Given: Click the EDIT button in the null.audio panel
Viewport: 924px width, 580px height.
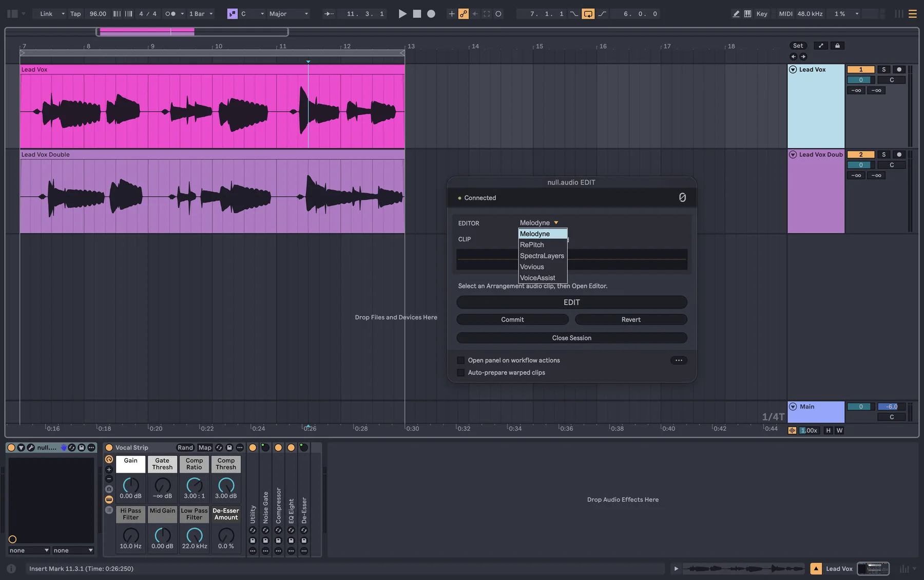Looking at the screenshot, I should [572, 303].
